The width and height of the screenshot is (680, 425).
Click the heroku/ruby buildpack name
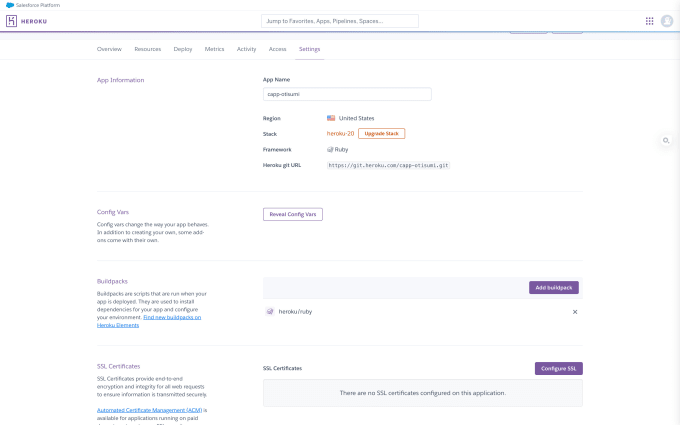tap(295, 311)
